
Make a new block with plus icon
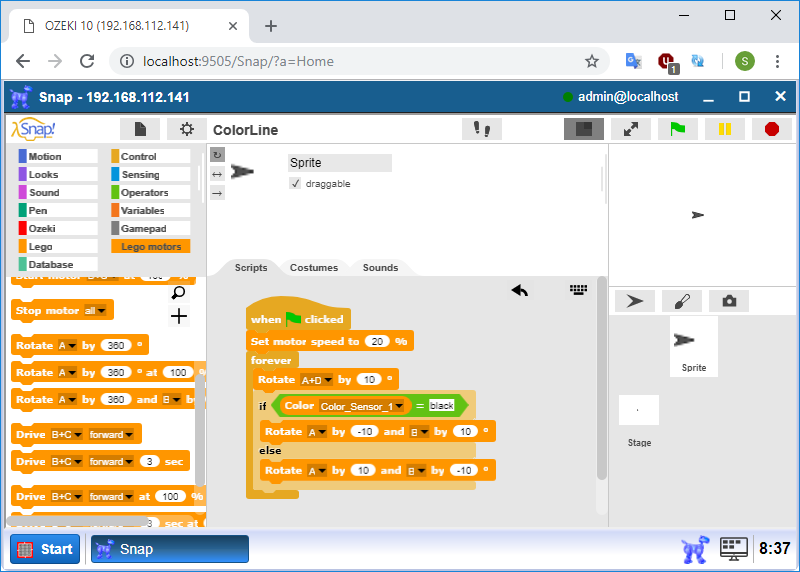(179, 316)
